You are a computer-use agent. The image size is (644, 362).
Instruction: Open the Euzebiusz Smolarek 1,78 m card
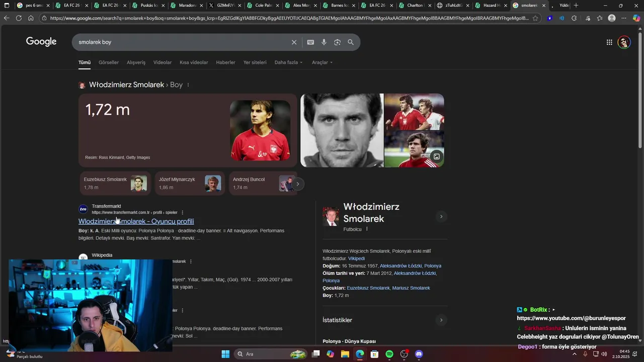point(115,183)
